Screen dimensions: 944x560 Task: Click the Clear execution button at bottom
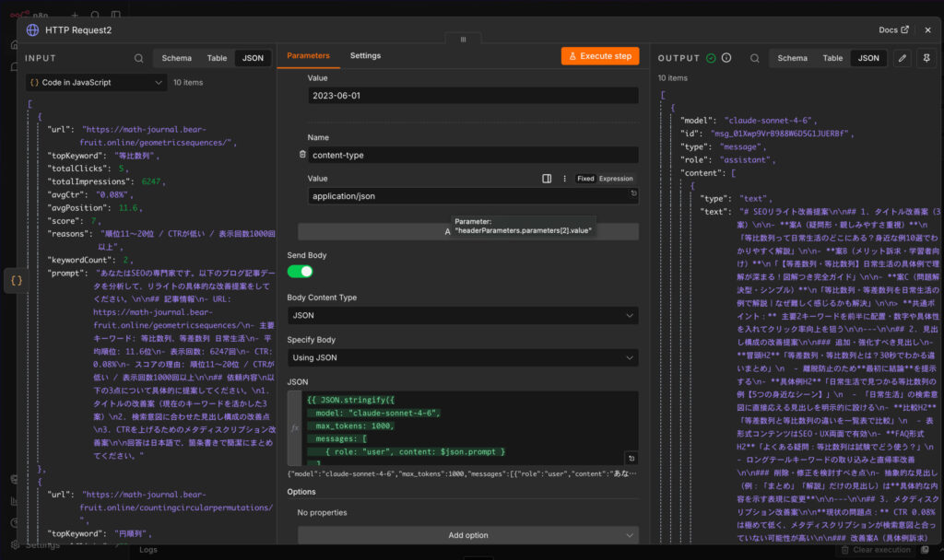876,550
